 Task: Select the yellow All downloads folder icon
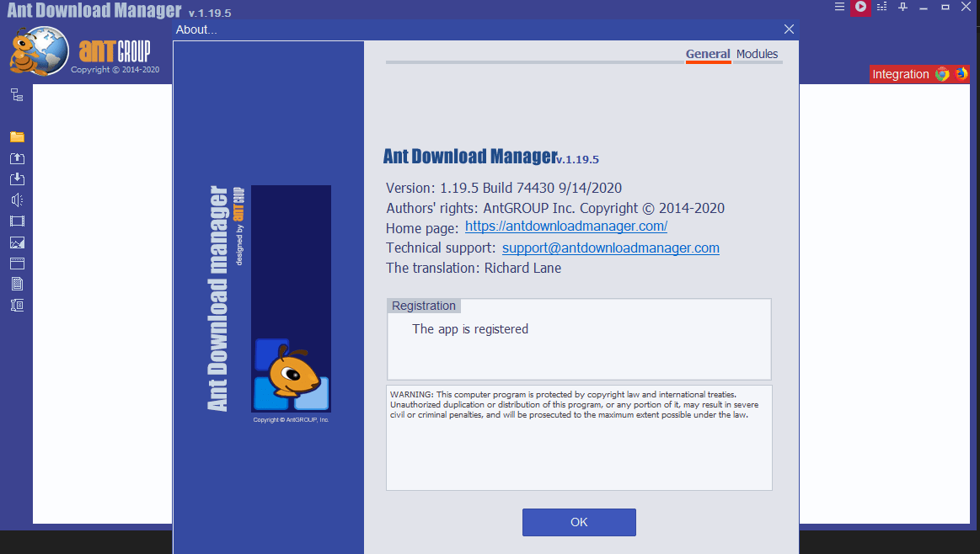(17, 136)
